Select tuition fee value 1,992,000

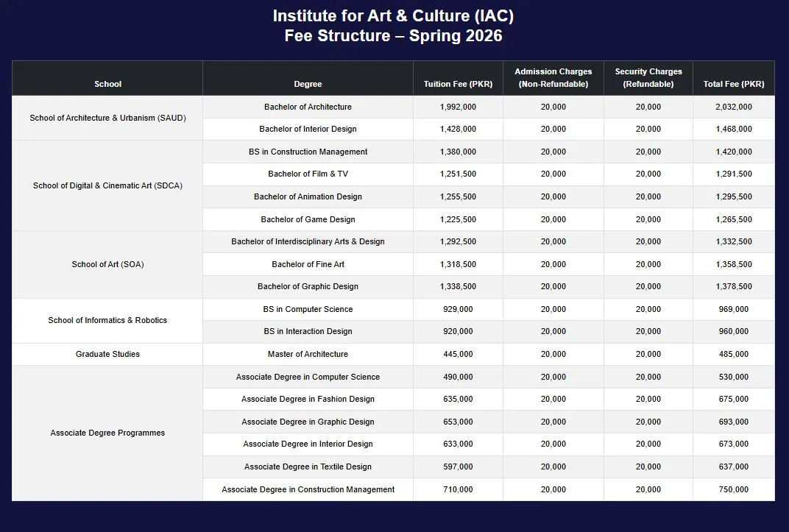[x=458, y=107]
